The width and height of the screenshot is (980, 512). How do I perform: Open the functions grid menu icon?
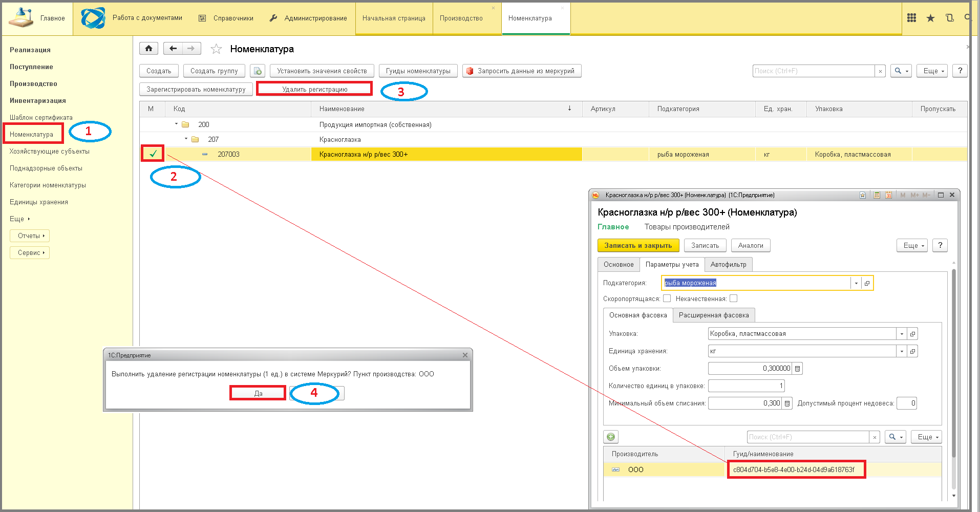pyautogui.click(x=911, y=18)
